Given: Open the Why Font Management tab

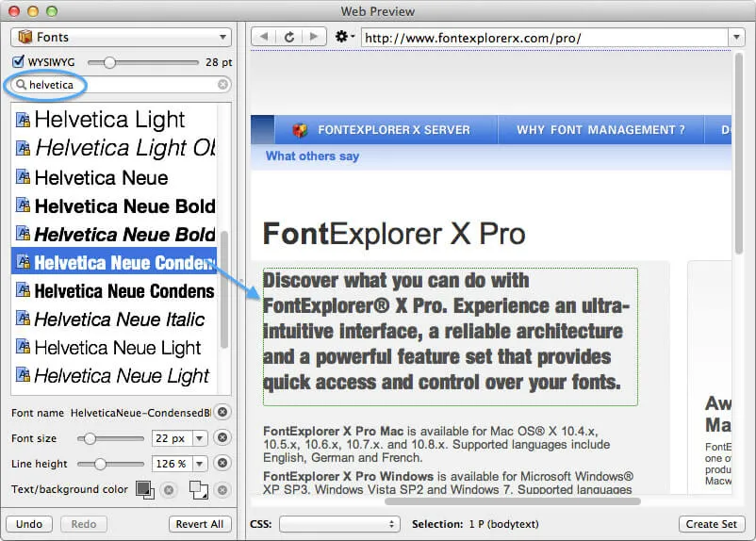Looking at the screenshot, I should pos(600,130).
